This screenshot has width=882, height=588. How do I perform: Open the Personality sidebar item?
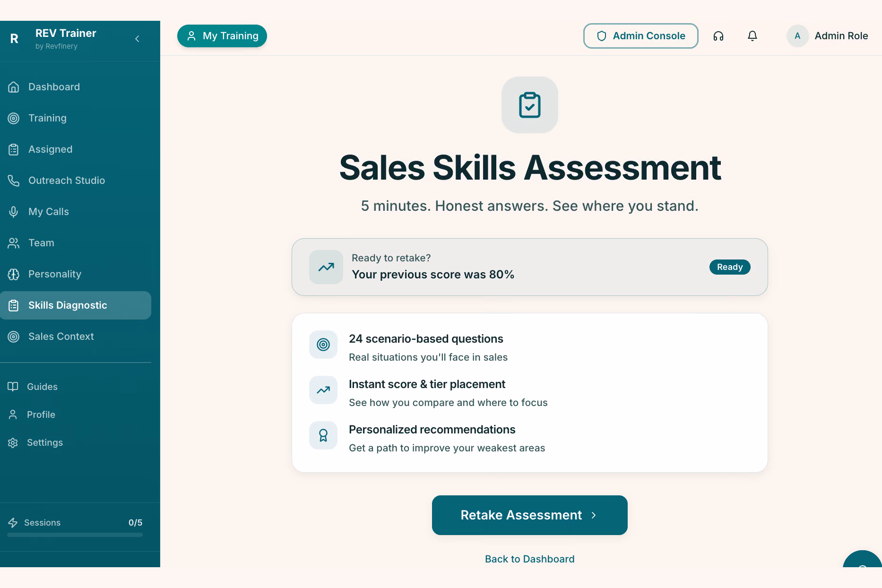(x=76, y=274)
